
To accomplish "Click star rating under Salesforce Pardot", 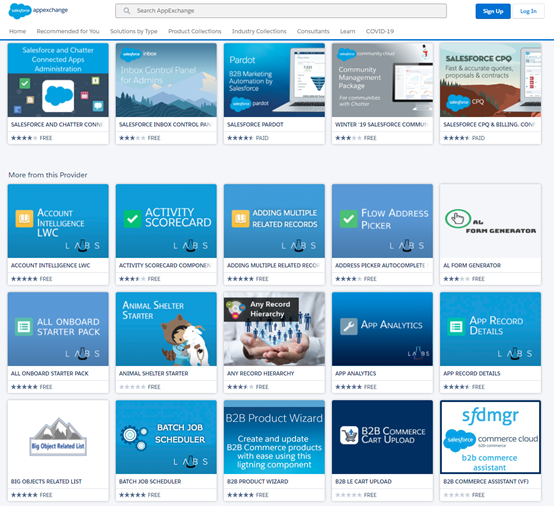I will (x=240, y=138).
